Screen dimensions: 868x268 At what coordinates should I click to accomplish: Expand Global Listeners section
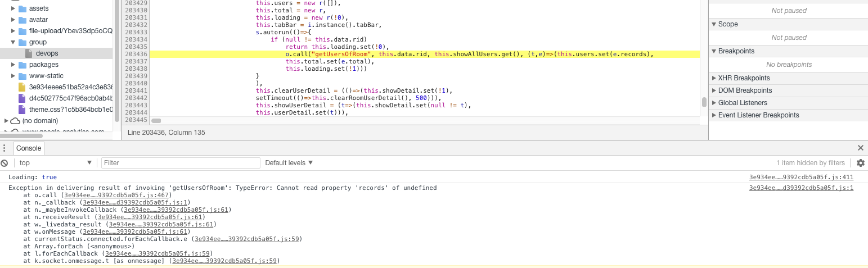(714, 103)
